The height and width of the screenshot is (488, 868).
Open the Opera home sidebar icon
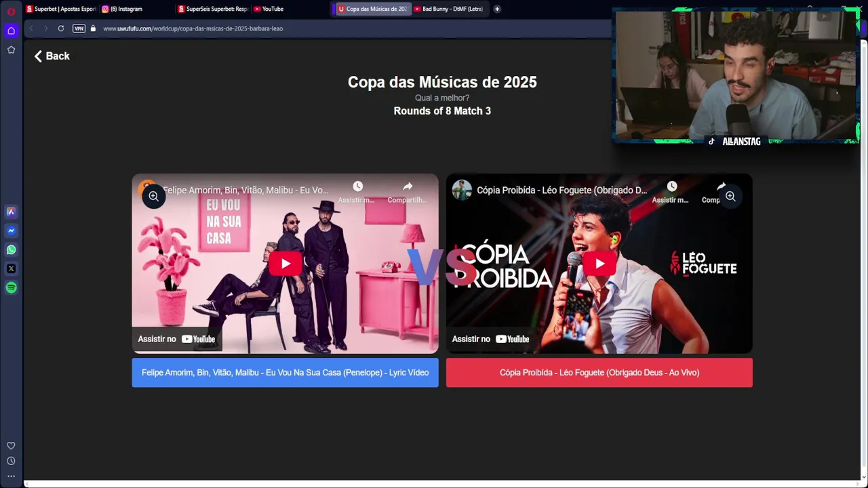coord(11,30)
